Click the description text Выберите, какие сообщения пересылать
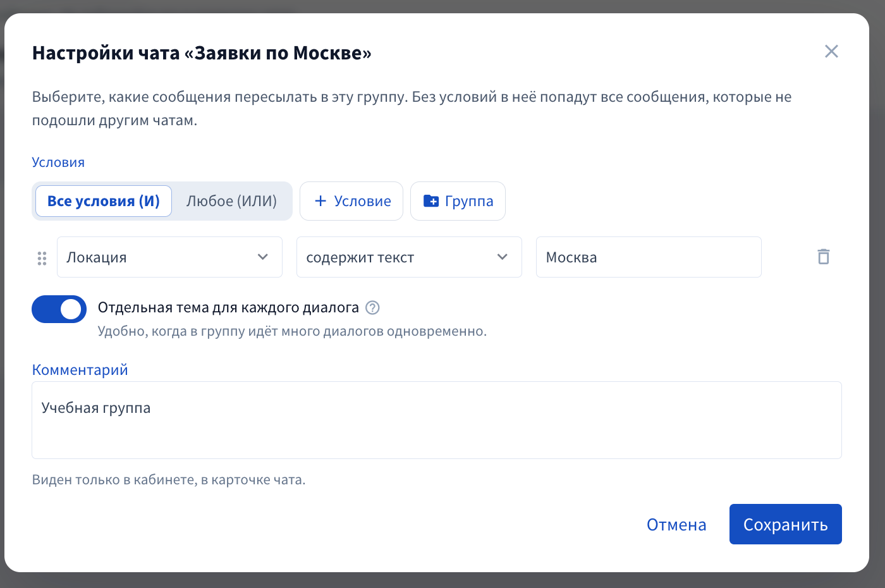885x588 pixels. point(412,108)
